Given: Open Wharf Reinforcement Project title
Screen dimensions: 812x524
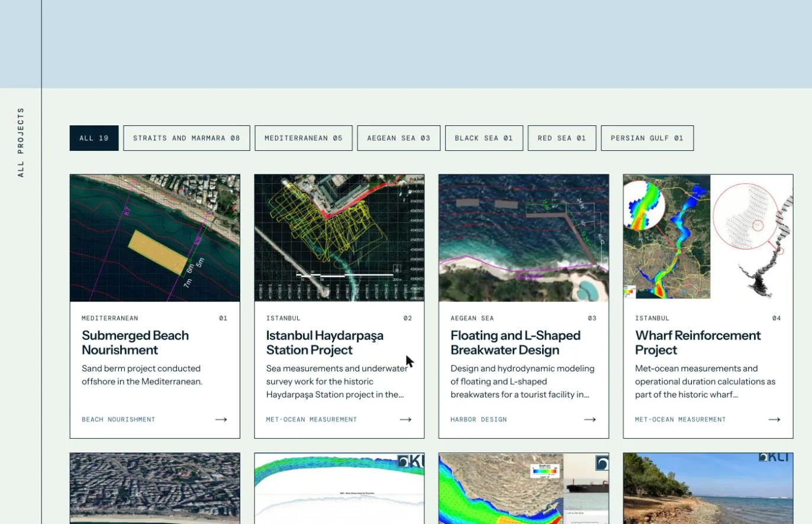Looking at the screenshot, I should [x=698, y=342].
